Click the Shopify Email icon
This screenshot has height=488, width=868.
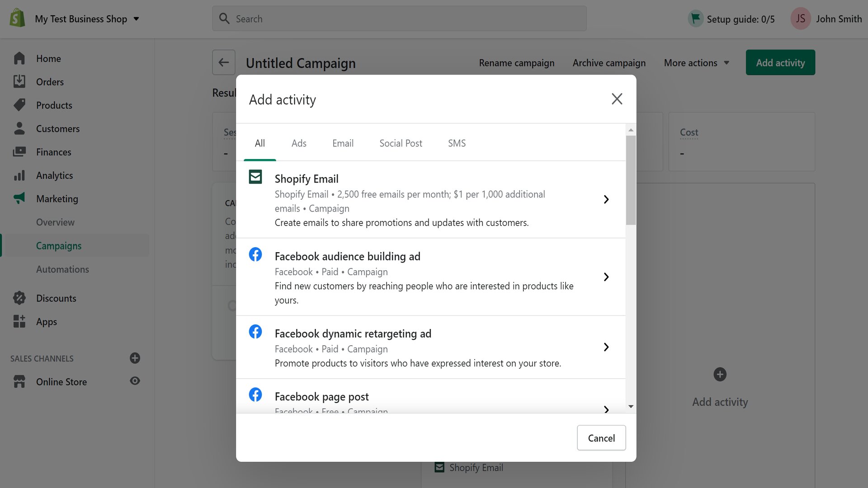(255, 176)
